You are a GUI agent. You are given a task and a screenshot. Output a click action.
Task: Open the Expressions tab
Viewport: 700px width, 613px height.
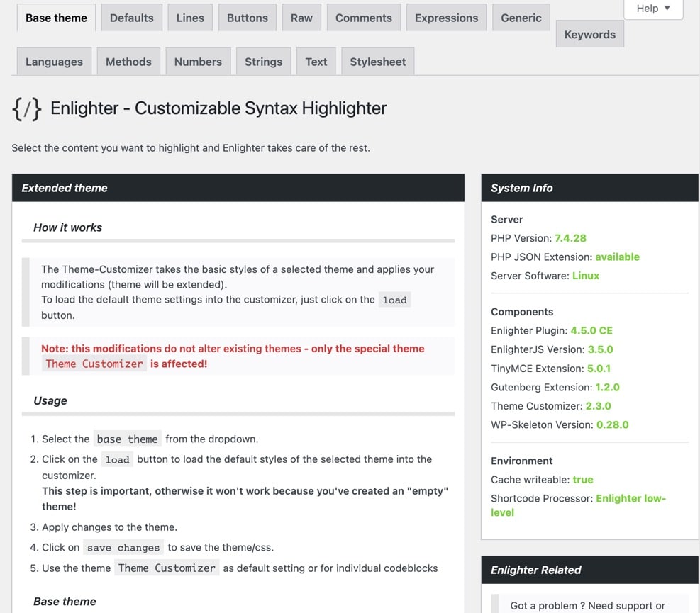pos(446,18)
